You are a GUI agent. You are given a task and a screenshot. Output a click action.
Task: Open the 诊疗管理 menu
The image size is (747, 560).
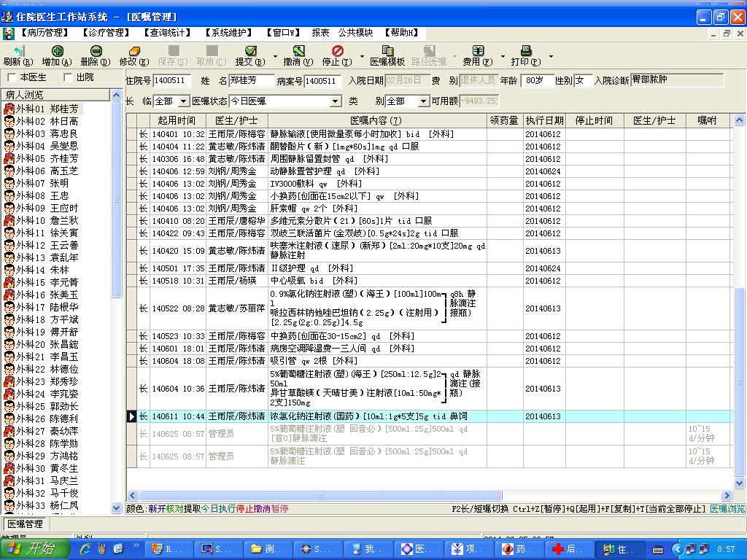[106, 33]
